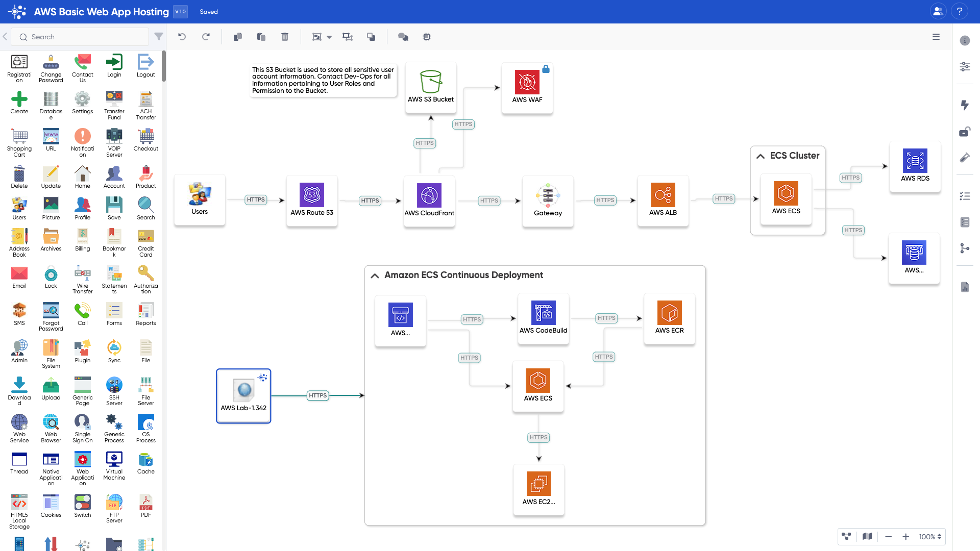Collapse Amazon ECS Continuous Deployment group
This screenshot has width=980, height=551.
(x=375, y=275)
